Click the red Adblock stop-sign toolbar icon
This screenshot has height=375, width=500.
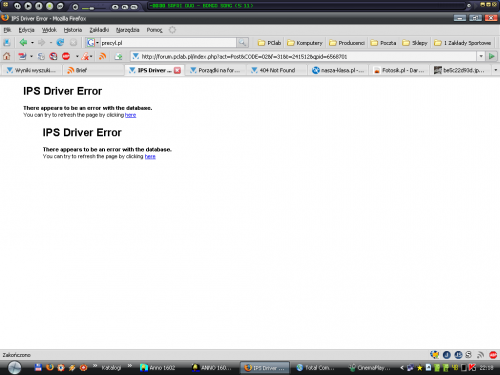coord(66,56)
